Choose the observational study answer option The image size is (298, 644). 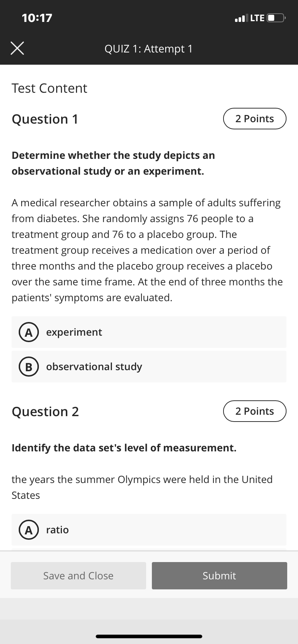click(x=149, y=367)
